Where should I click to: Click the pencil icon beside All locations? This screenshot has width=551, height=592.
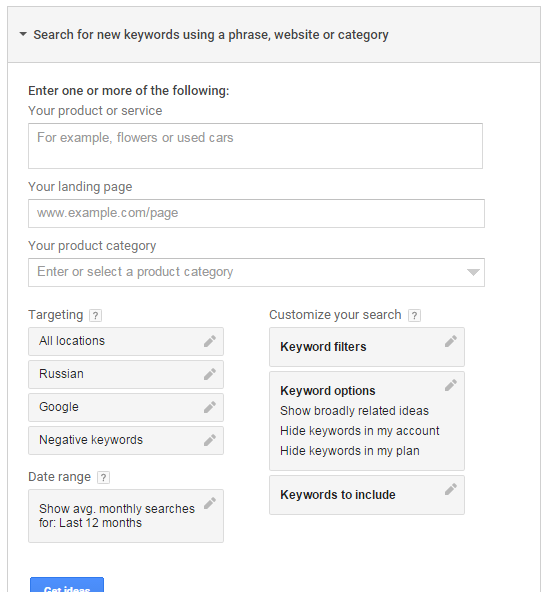click(x=210, y=341)
